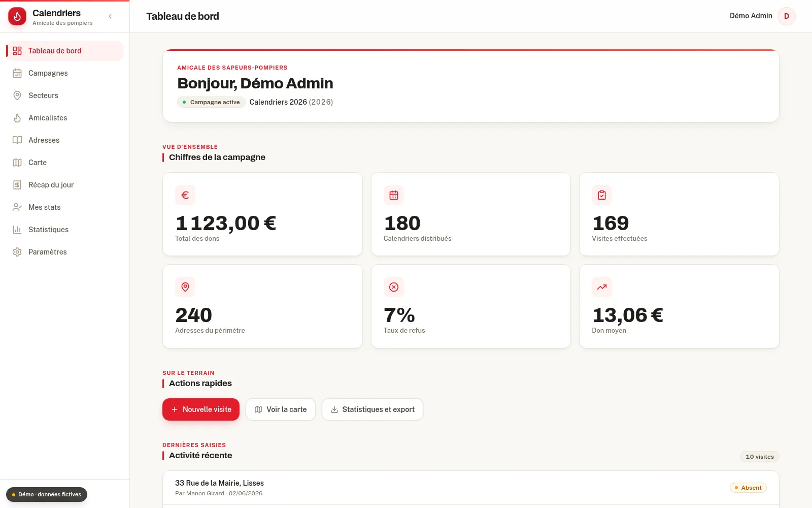Click the Actions rapides heading
Screen dimensions: 812x508
(200, 384)
